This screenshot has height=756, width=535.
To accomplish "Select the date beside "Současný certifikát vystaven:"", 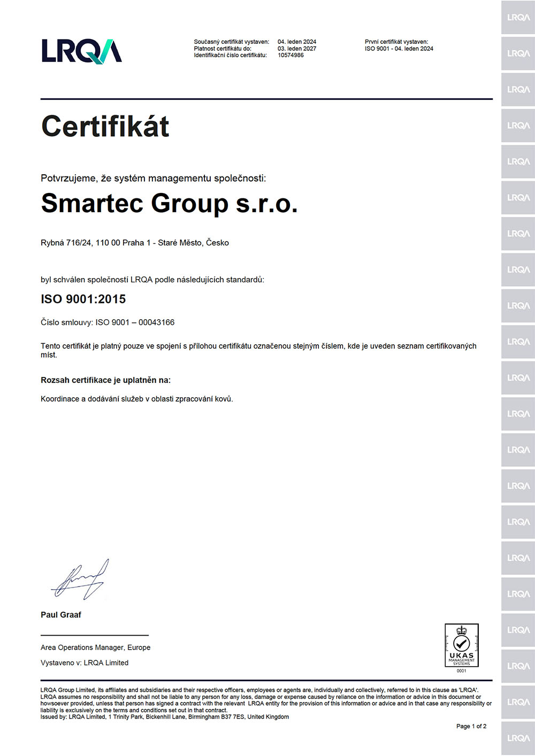I will [x=297, y=42].
